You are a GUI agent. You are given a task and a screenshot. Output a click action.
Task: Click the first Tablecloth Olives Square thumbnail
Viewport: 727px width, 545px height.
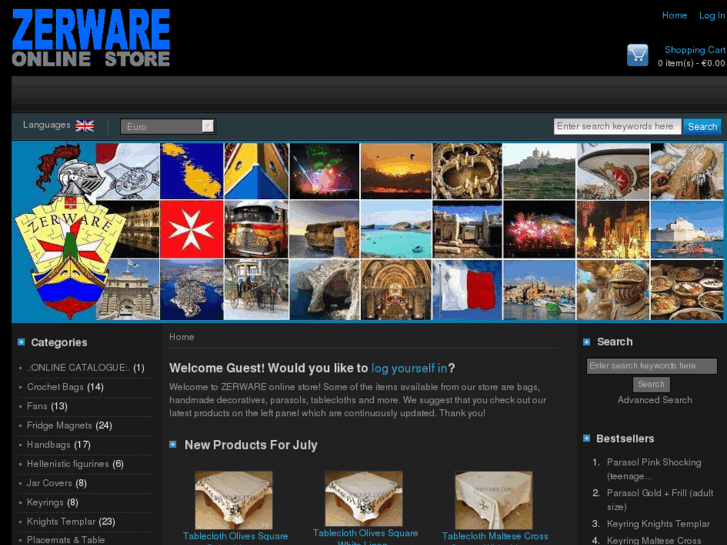point(234,500)
